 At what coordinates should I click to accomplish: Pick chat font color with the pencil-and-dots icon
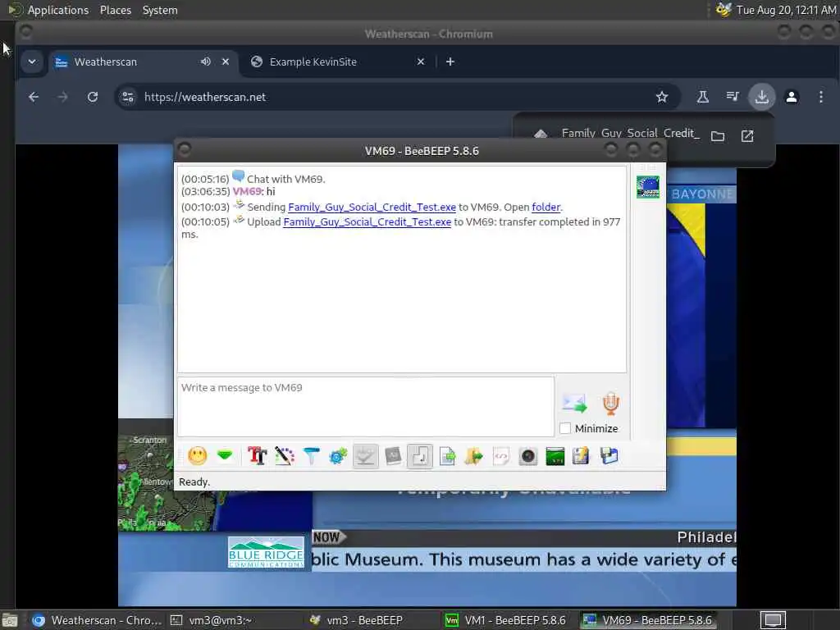click(x=285, y=456)
